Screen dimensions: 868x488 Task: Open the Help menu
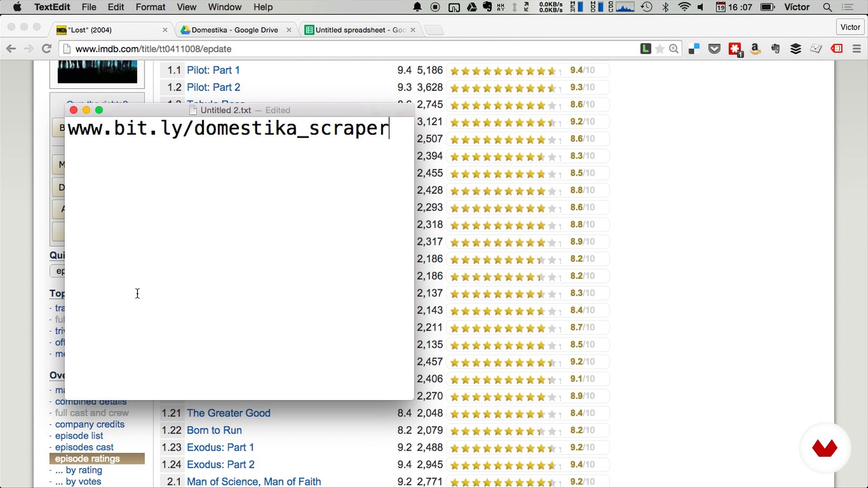click(263, 7)
